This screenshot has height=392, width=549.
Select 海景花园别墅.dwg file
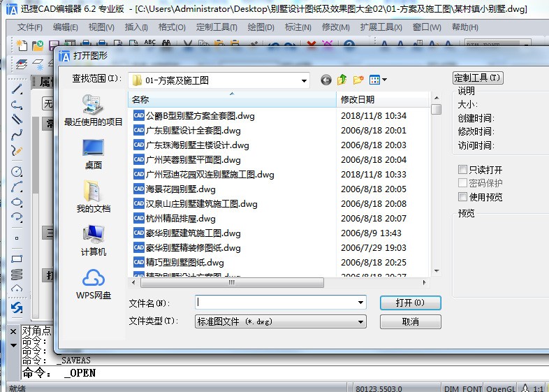pos(180,189)
